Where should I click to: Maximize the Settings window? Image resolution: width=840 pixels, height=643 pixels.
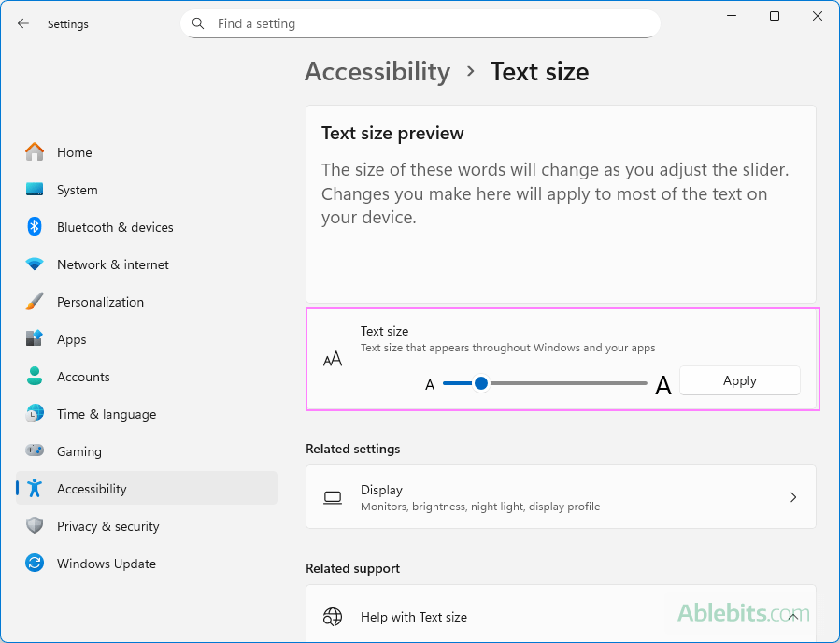point(775,16)
